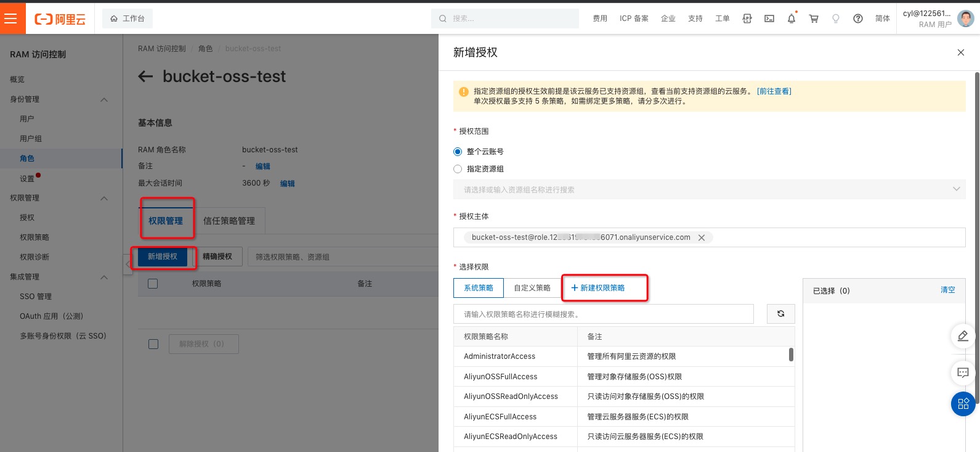
Task: Click the 筛选权限策略、资源组 filter field
Action: click(x=342, y=257)
